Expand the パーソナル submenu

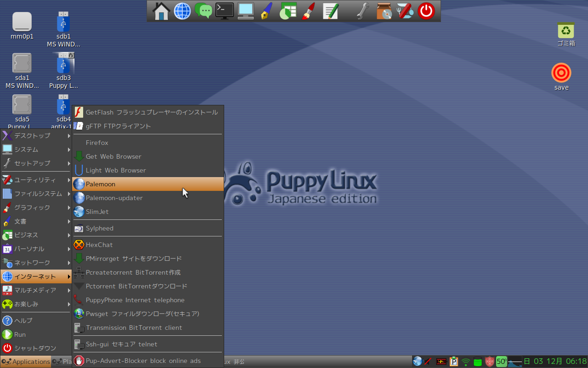(x=36, y=249)
